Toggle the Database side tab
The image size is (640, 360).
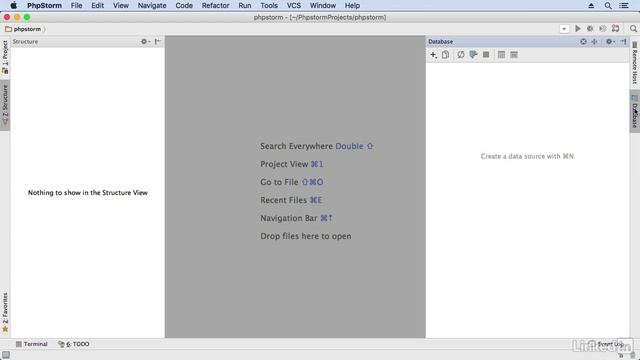coord(635,111)
